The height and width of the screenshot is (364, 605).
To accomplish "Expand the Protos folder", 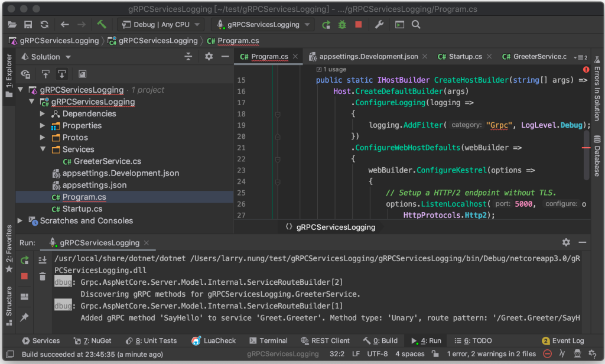I will pyautogui.click(x=43, y=138).
